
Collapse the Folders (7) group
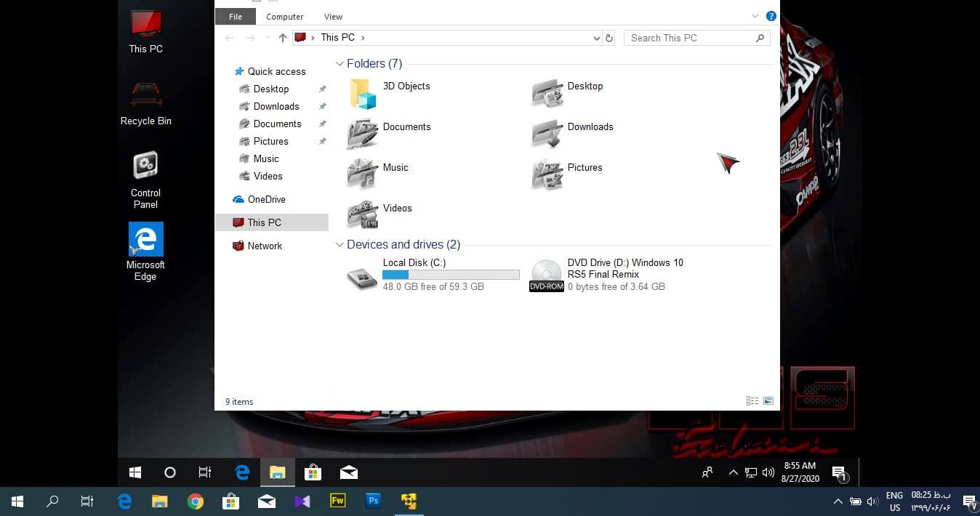(340, 64)
